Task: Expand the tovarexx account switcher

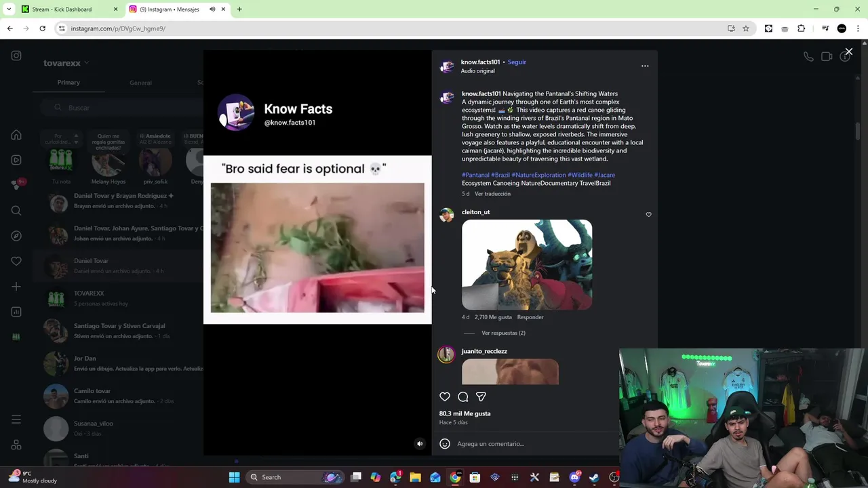Action: tap(66, 63)
